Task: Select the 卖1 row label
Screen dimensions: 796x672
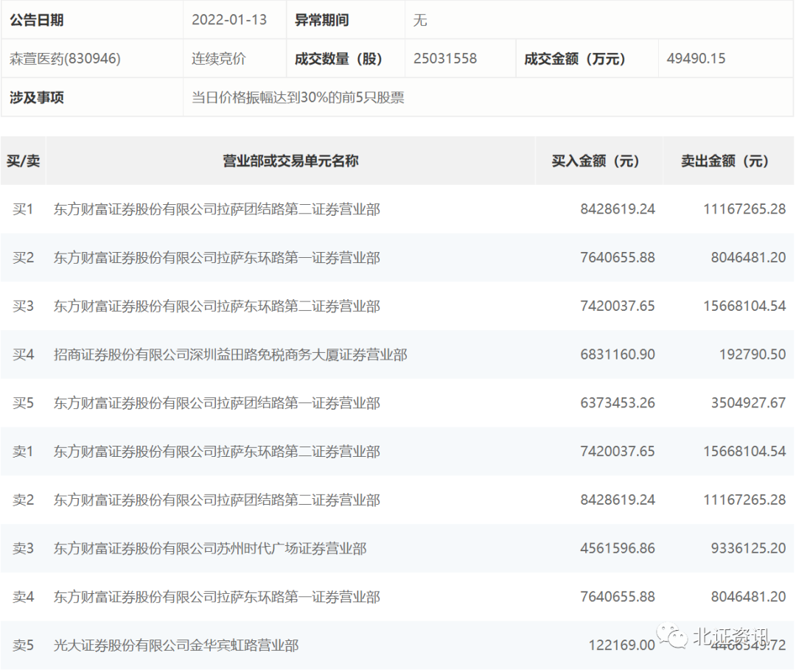Action: (x=24, y=451)
